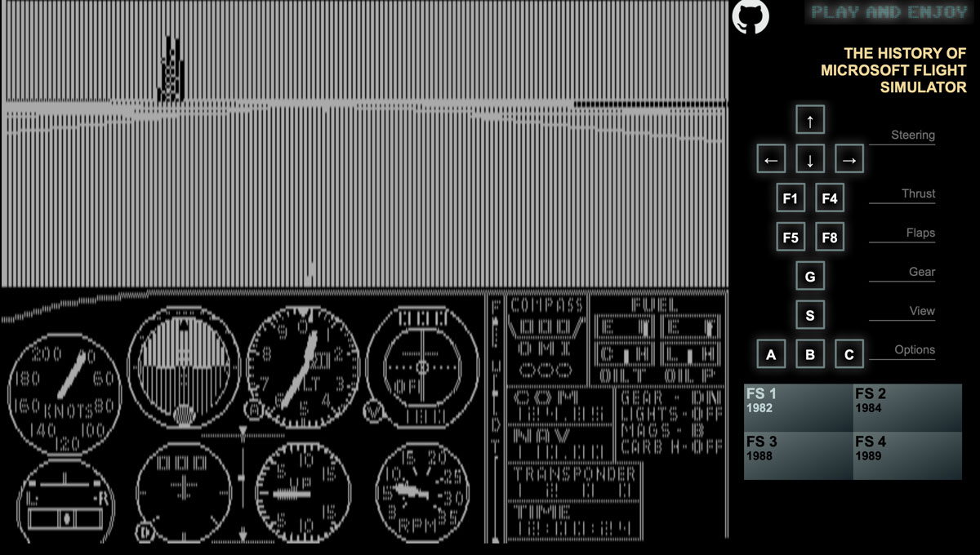
Task: Toggle landing gear with G key
Action: 810,277
